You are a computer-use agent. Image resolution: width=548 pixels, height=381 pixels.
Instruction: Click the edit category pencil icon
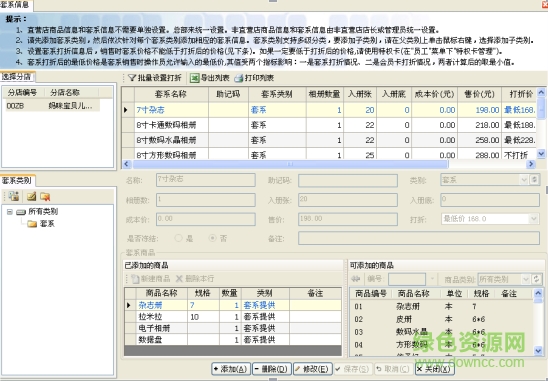pos(31,196)
